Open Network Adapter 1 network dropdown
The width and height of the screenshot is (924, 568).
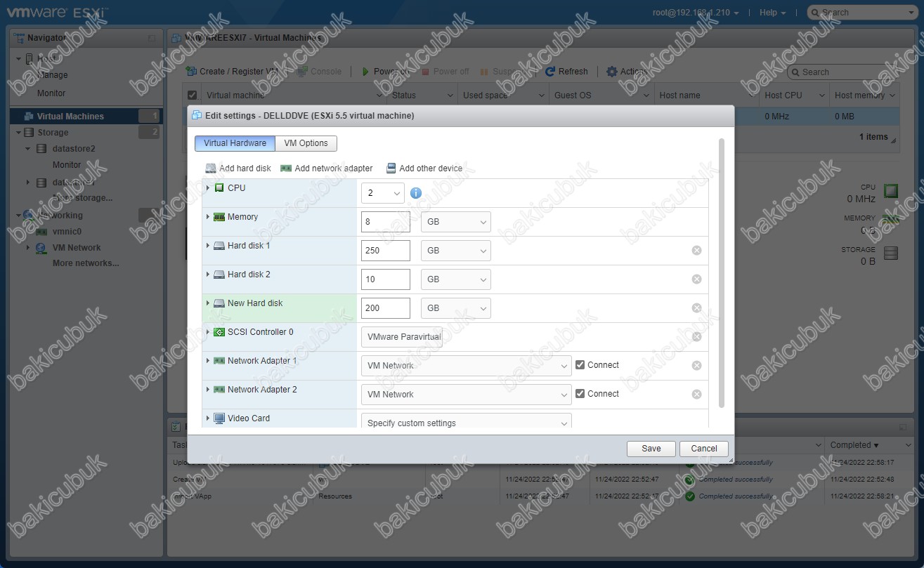(x=467, y=366)
